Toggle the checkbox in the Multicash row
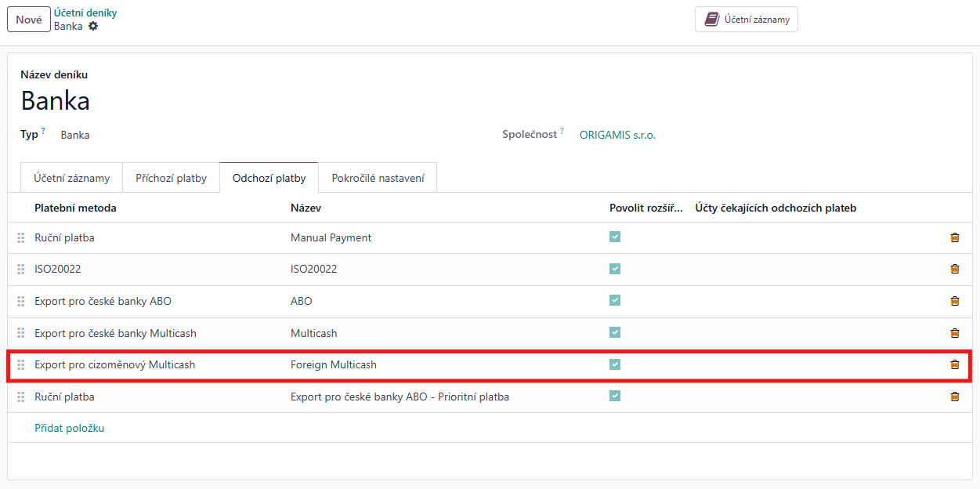Image resolution: width=980 pixels, height=489 pixels. 615,332
